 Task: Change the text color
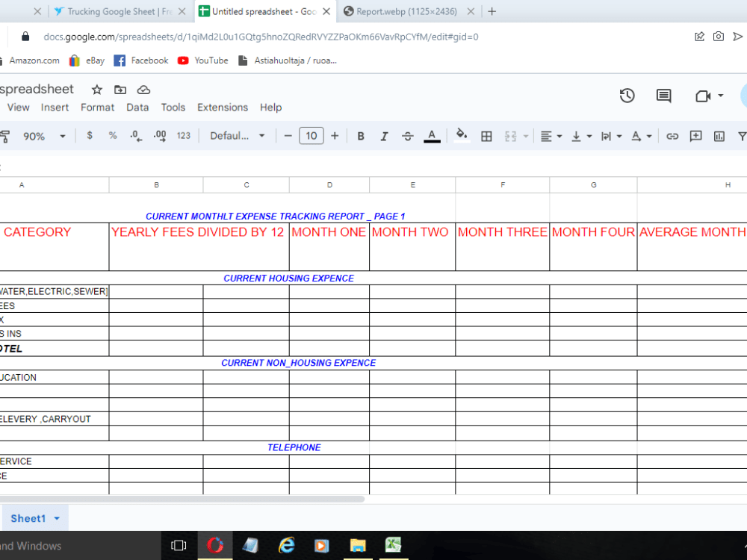tap(432, 135)
